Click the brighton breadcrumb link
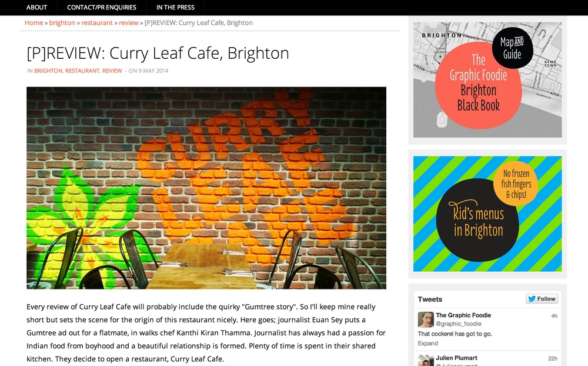The width and height of the screenshot is (588, 366). [62, 22]
